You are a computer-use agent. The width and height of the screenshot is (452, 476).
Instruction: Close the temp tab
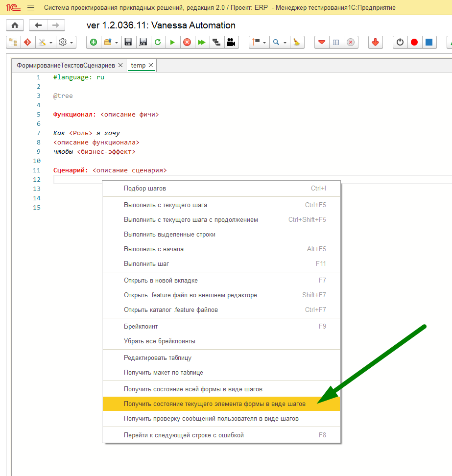point(151,65)
